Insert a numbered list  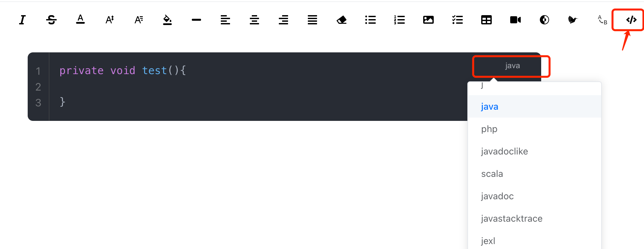click(x=399, y=20)
